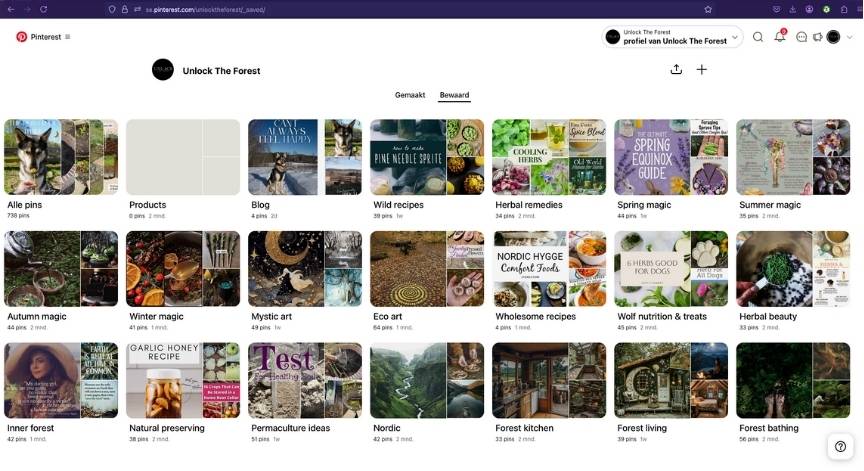Open notifications bell icon
Screen dimensions: 864x471
tap(780, 37)
